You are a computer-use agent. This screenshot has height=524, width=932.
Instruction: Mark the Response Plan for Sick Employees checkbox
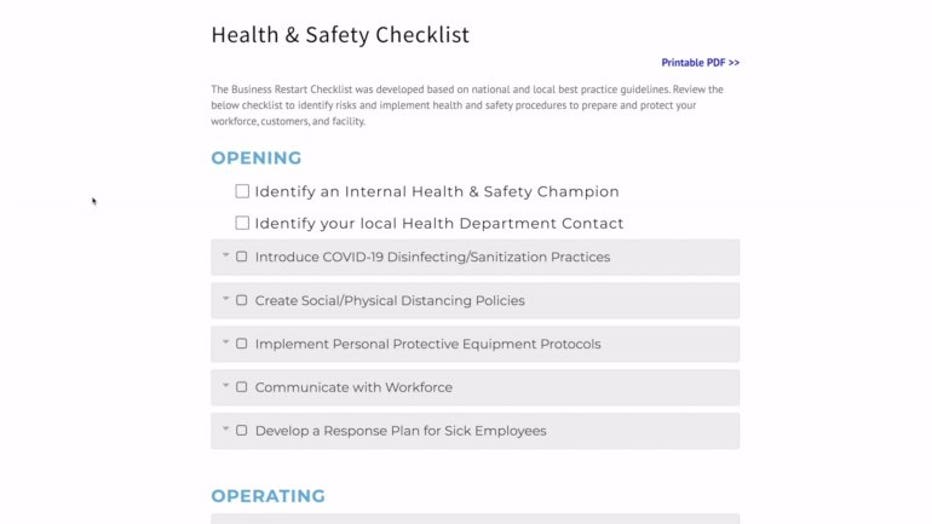tap(242, 431)
